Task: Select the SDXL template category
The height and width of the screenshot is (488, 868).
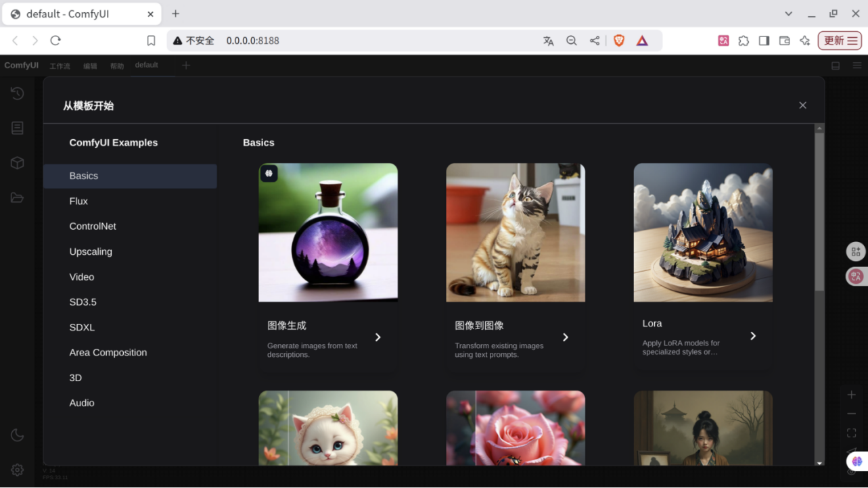Action: (x=130, y=327)
